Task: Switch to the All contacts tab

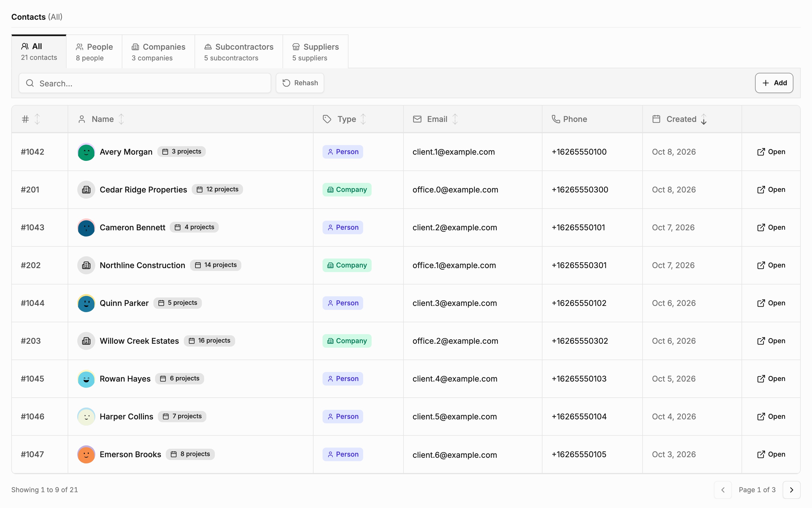Action: click(x=39, y=51)
